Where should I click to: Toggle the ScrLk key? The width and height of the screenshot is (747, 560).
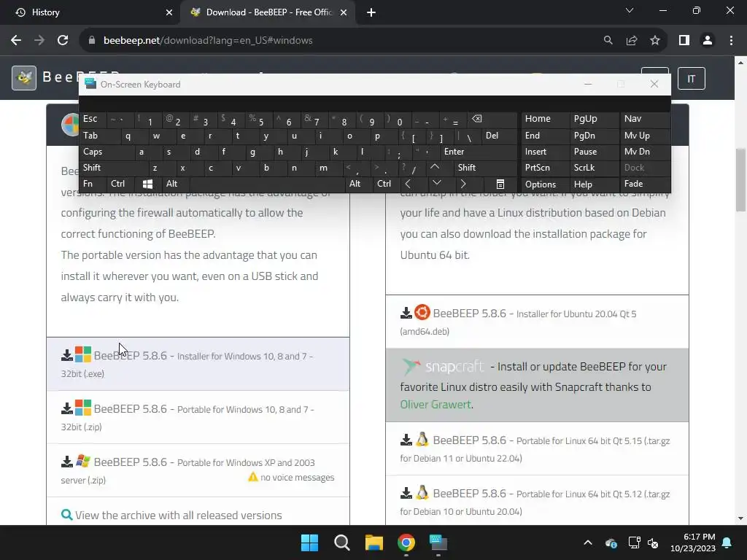pos(594,168)
